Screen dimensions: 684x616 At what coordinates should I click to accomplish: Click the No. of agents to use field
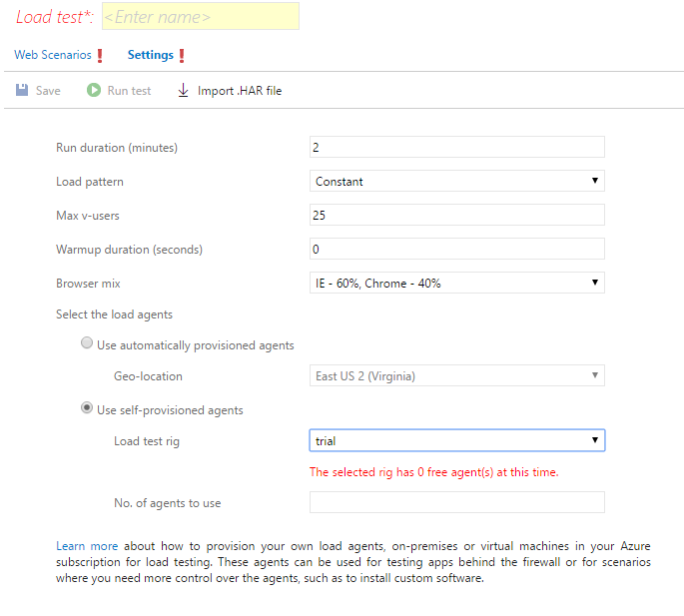(x=457, y=502)
